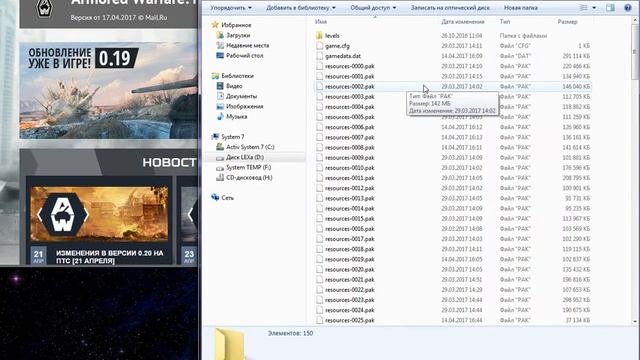Viewport: 640px width, 360px height.
Task: Sort by Размер column header
Action: [x=567, y=22]
